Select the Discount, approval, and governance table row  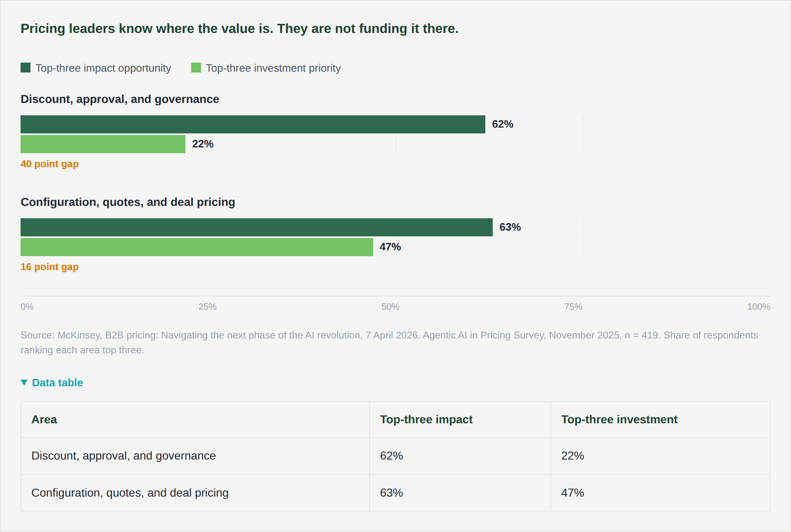(395, 456)
